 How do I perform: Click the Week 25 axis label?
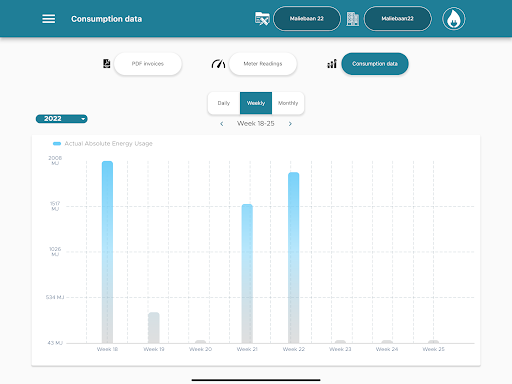(434, 349)
